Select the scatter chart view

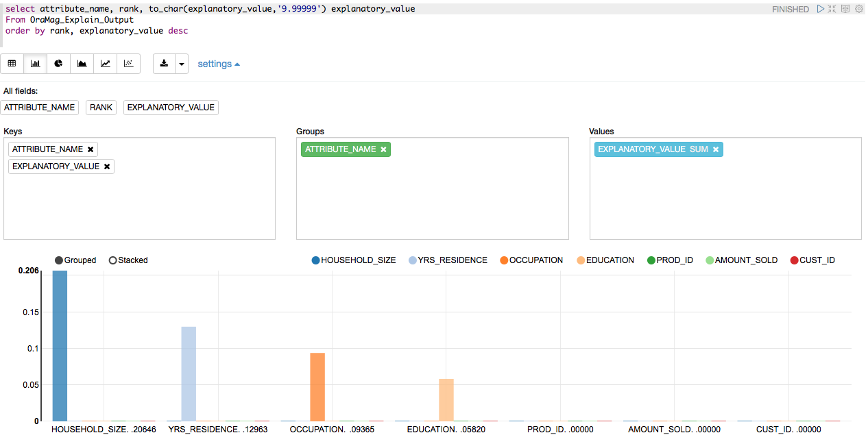click(x=129, y=64)
